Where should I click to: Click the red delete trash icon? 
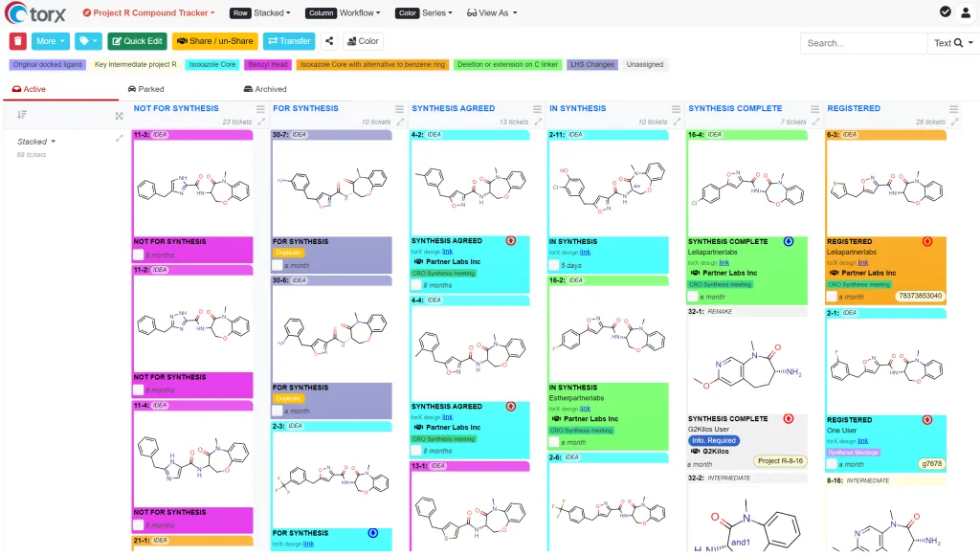[17, 41]
